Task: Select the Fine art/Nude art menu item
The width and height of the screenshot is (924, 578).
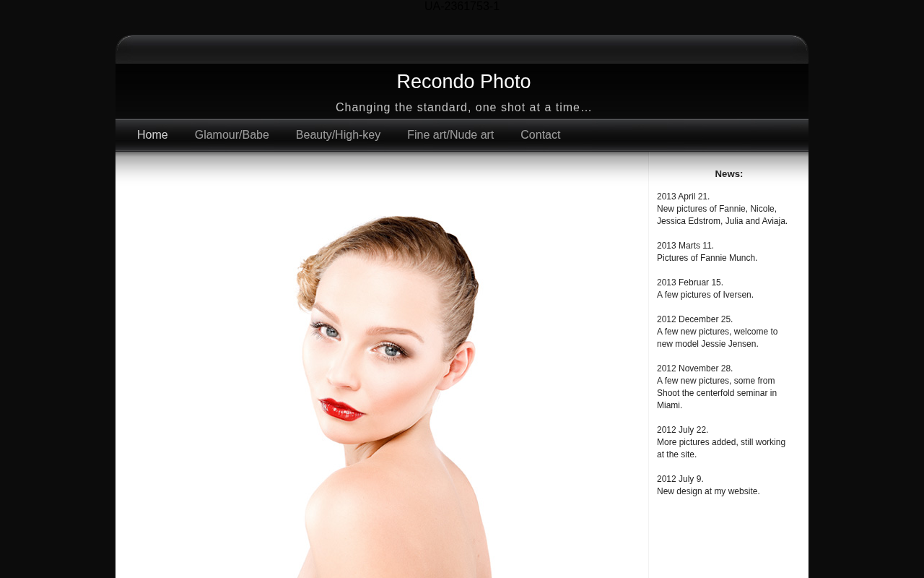Action: 450,135
